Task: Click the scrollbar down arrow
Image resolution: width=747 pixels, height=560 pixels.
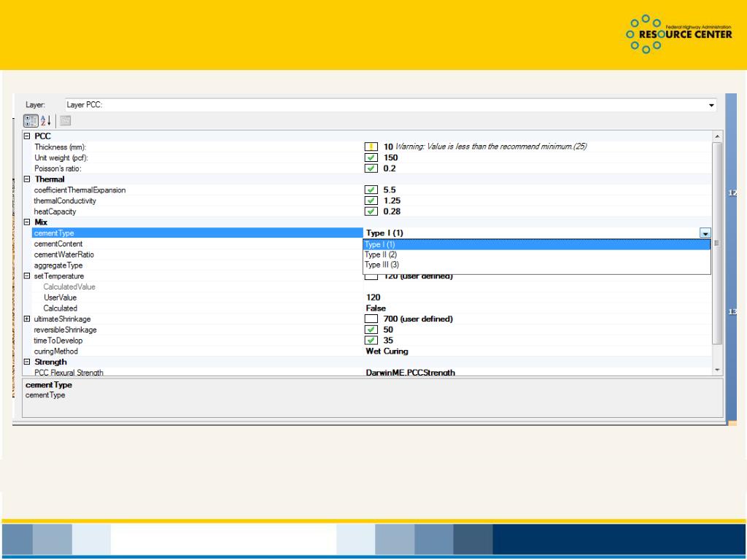Action: coord(718,370)
